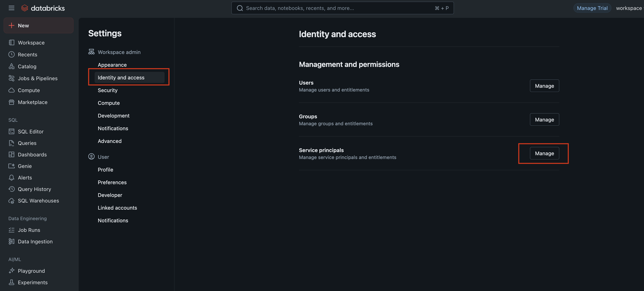Click the Genie sparkle icon
This screenshot has height=291, width=644.
tap(12, 166)
